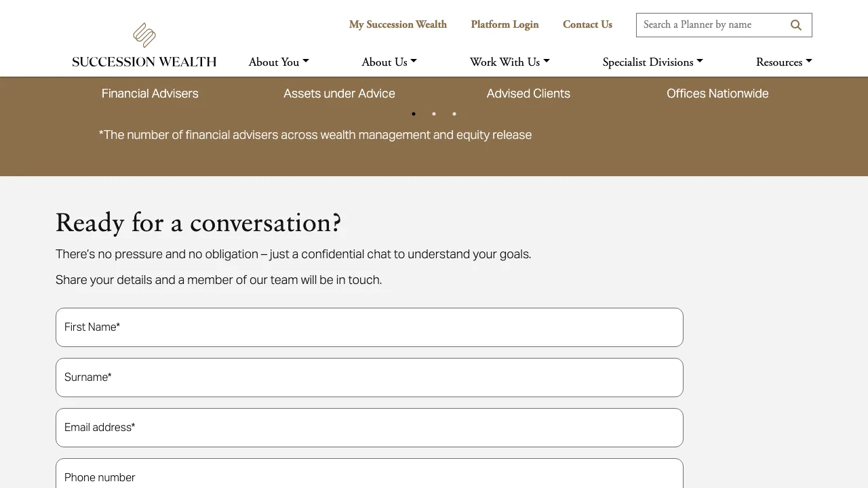Select the second carousel dot

click(x=434, y=114)
